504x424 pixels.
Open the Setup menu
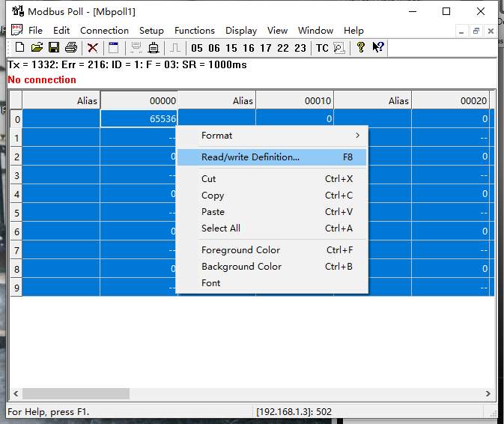click(151, 30)
